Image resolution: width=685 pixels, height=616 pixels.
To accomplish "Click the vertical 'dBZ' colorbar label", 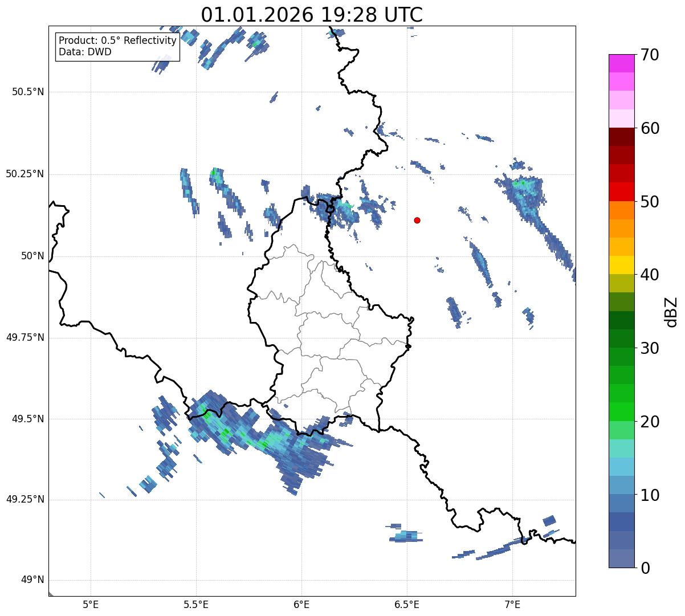I will coord(671,311).
